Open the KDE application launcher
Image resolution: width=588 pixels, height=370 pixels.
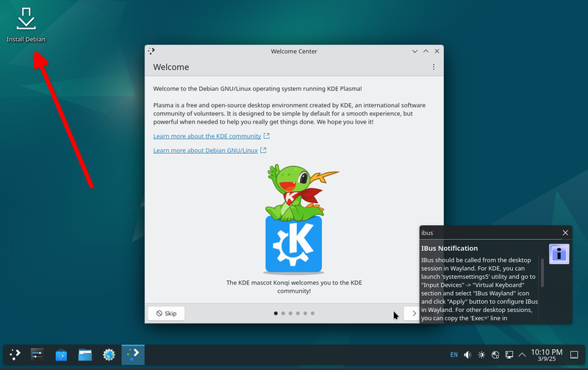point(15,355)
